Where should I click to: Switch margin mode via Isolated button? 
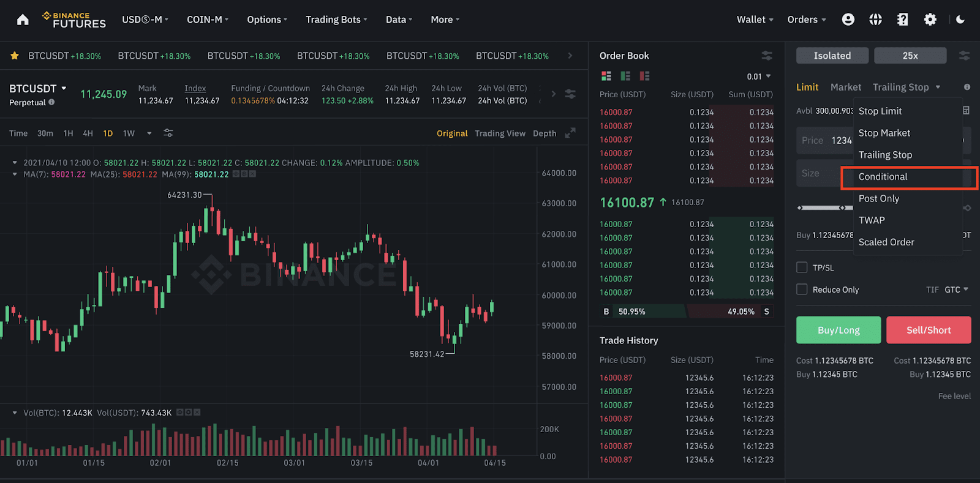[x=832, y=56]
